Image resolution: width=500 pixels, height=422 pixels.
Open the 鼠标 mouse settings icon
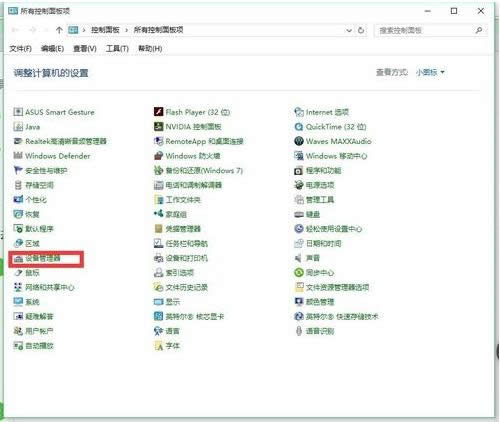point(18,273)
